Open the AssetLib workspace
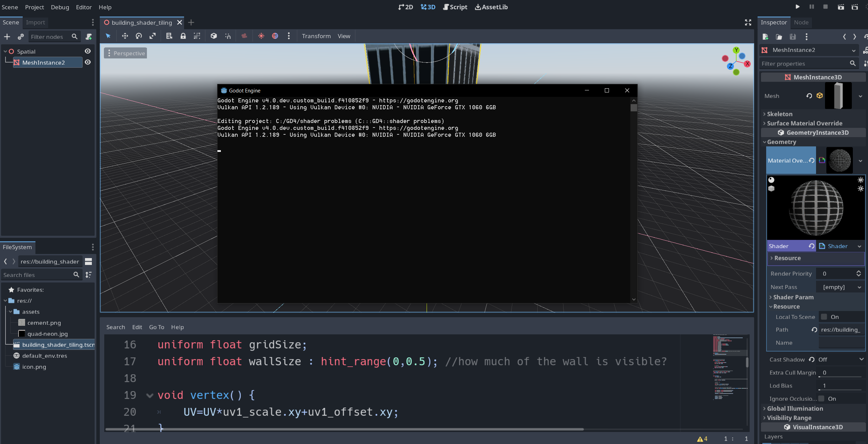868x444 pixels. [x=491, y=7]
